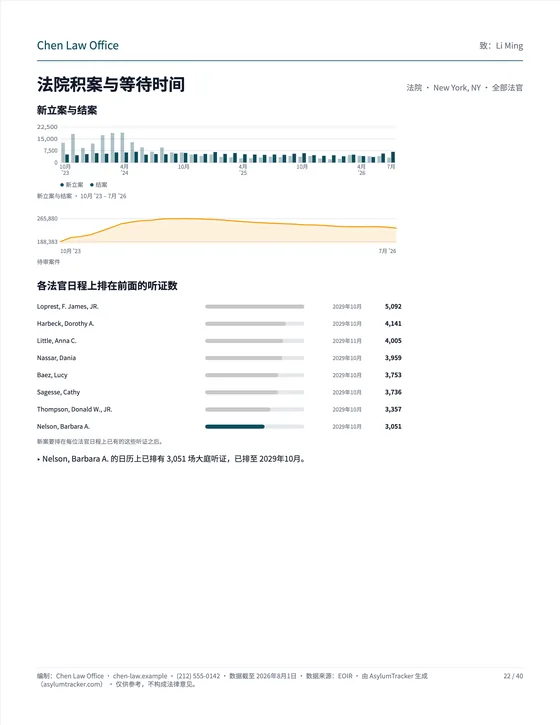Click the gray bar in Harbeck's row
Viewport: 560px width, 725px height.
(246, 324)
